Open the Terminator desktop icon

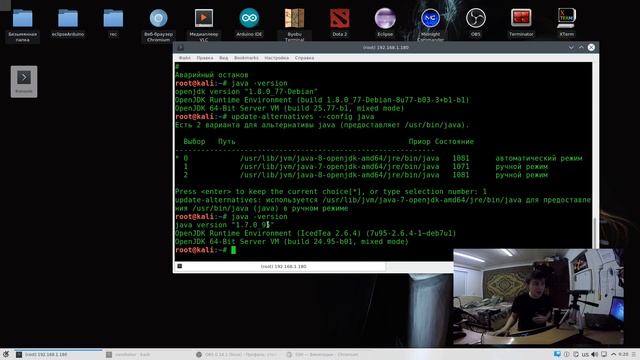(521, 23)
